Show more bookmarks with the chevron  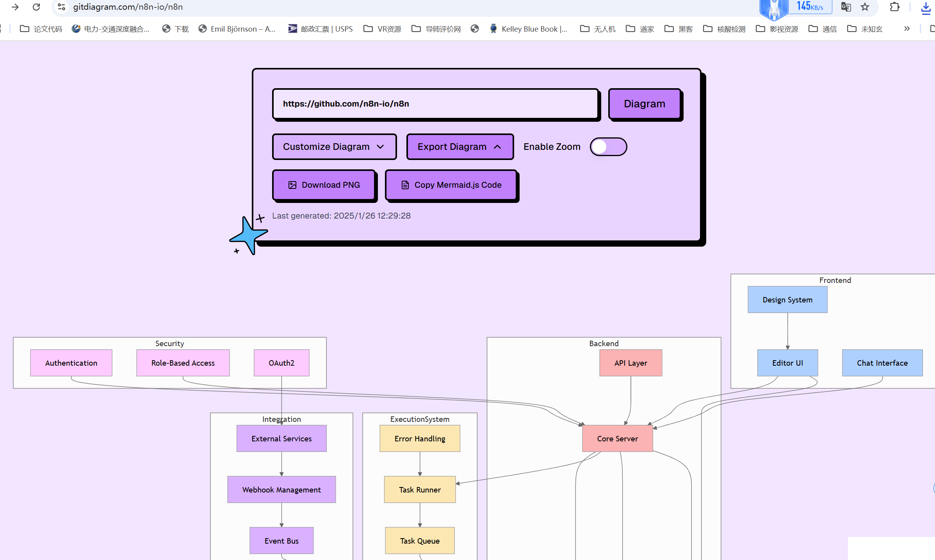coord(907,29)
